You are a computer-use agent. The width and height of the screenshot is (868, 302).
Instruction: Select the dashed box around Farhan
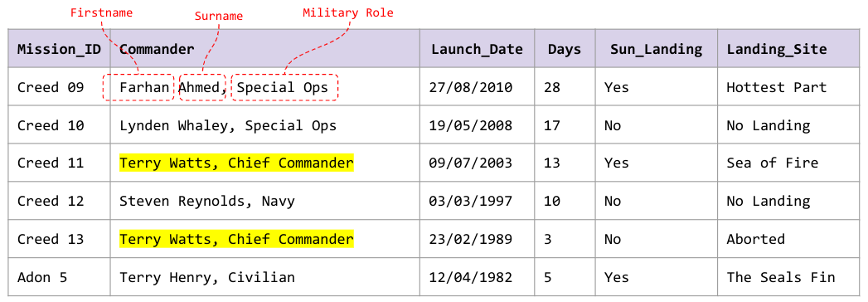pos(139,87)
